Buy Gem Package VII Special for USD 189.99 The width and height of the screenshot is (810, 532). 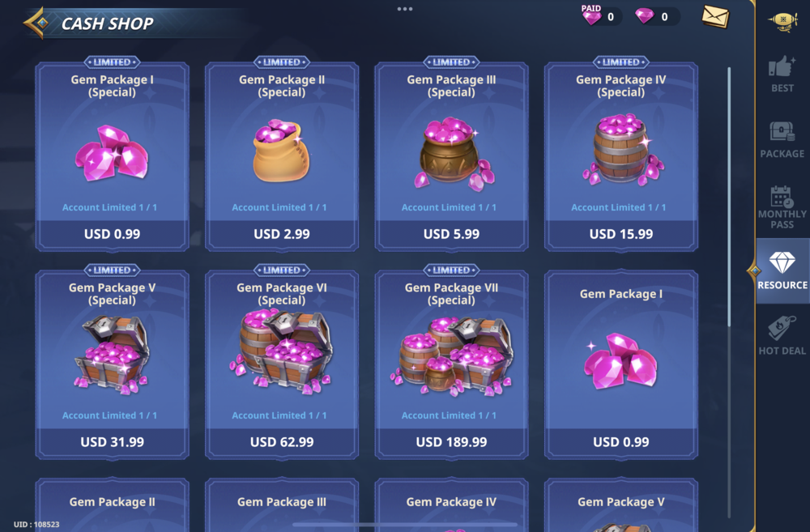(451, 442)
